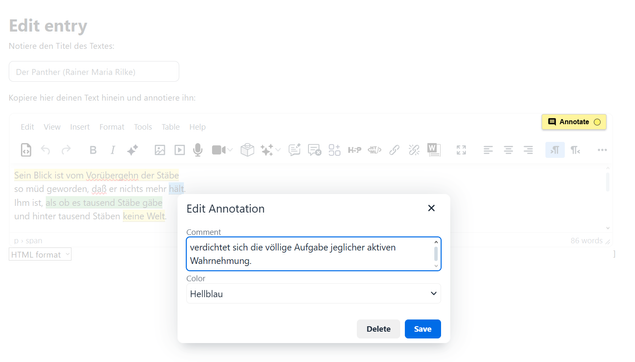The height and width of the screenshot is (362, 635).
Task: Open the Insert menu
Action: (80, 127)
